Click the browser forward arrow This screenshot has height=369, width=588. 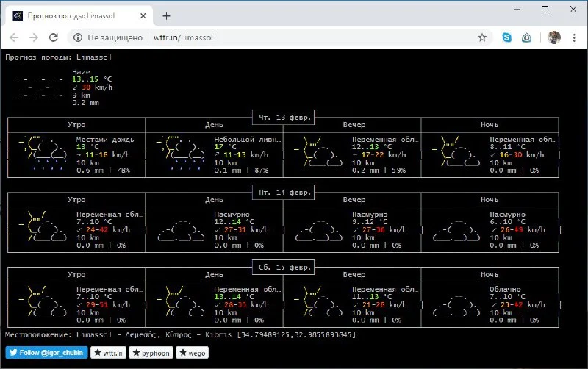(34, 37)
